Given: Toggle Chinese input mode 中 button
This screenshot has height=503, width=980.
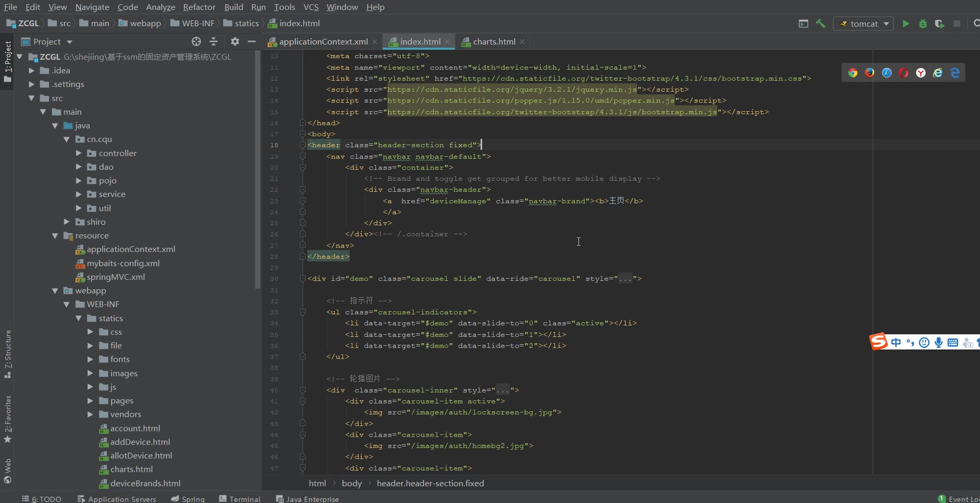Looking at the screenshot, I should tap(896, 343).
